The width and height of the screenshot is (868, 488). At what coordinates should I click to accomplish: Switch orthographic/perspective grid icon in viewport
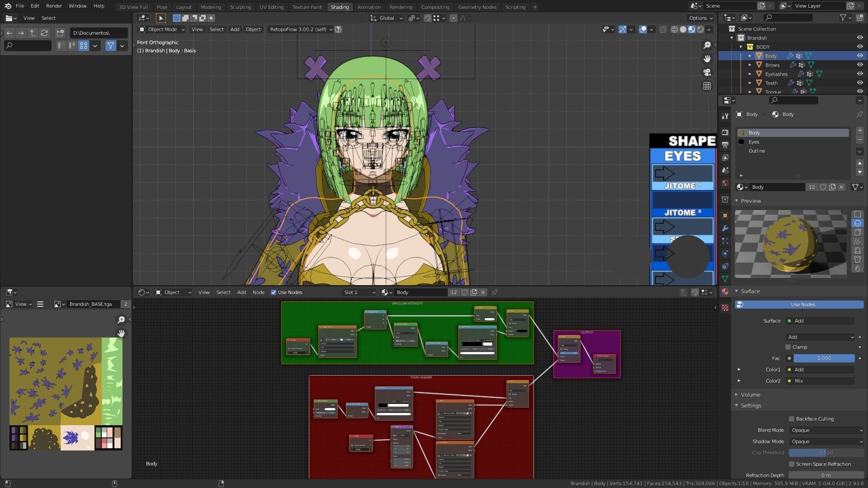(x=707, y=86)
